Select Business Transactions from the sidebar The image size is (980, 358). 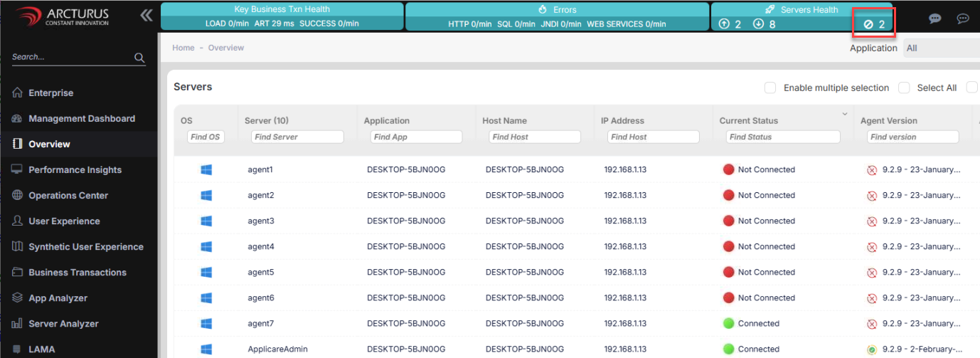[77, 273]
